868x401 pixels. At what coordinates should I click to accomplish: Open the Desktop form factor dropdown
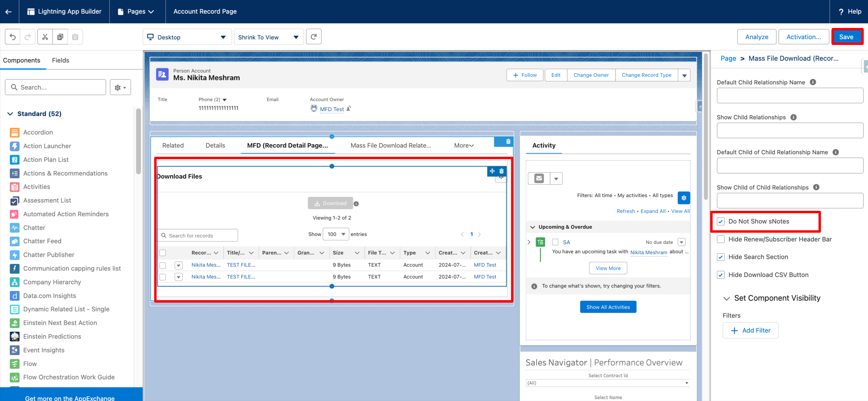[187, 37]
